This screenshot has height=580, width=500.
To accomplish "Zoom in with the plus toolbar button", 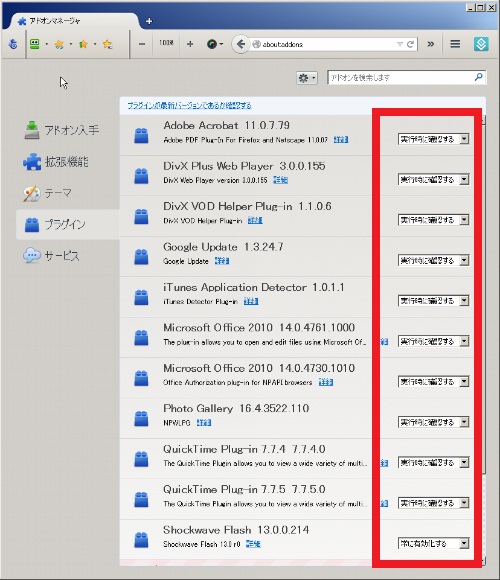I will click(190, 44).
